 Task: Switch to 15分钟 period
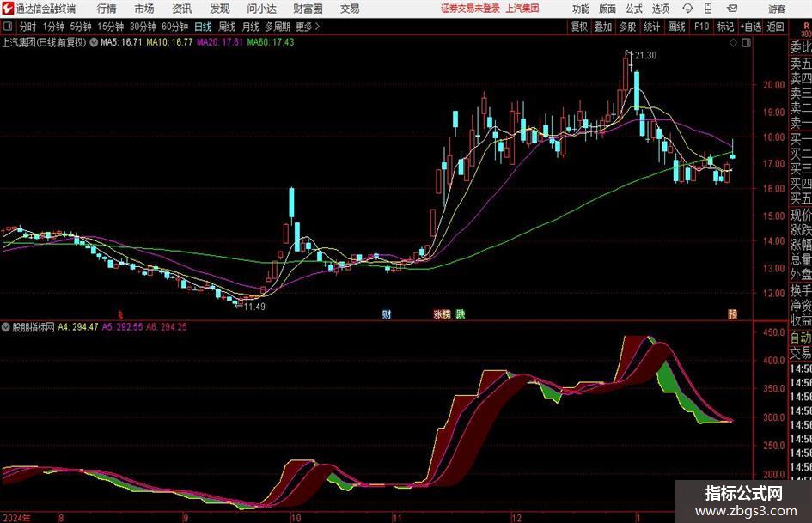tap(110, 27)
